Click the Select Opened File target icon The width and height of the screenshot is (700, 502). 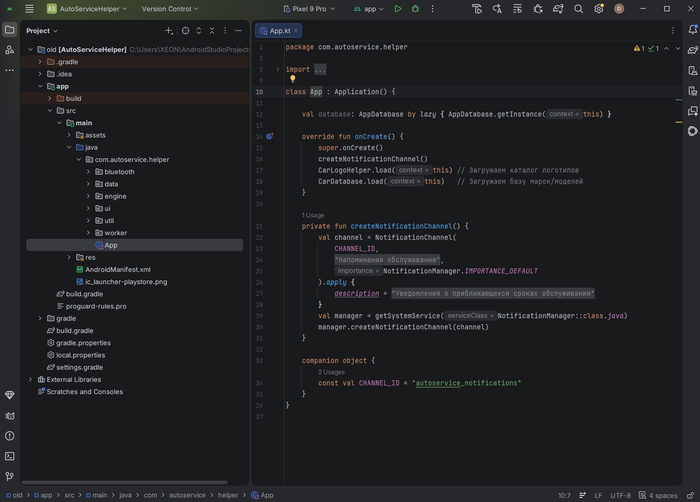tap(185, 30)
